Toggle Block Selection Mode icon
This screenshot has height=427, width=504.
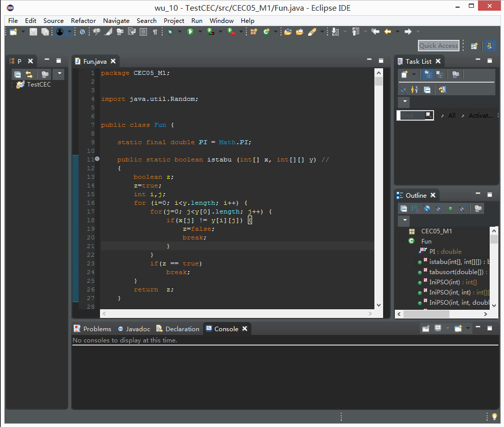click(143, 32)
